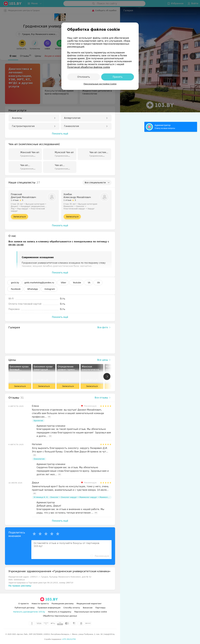Open Персональные настройки Cookie link in dialog

[100, 84]
